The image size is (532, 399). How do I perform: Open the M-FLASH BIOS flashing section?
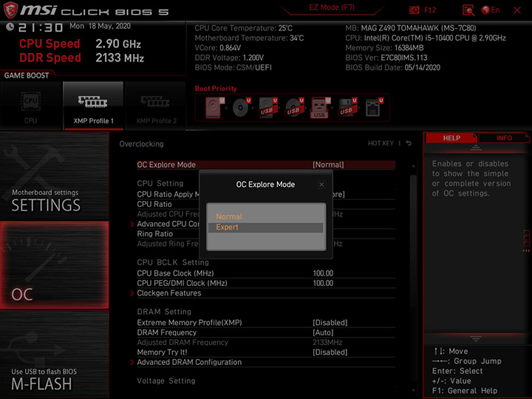coord(54,354)
